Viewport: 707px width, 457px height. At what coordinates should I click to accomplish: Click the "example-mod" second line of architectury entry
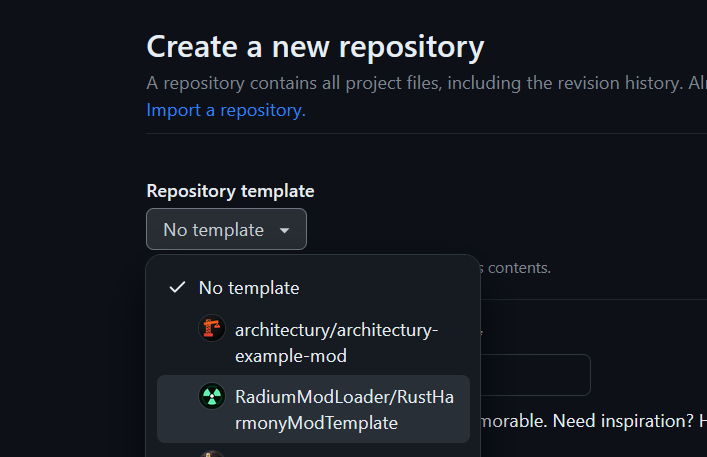point(291,355)
